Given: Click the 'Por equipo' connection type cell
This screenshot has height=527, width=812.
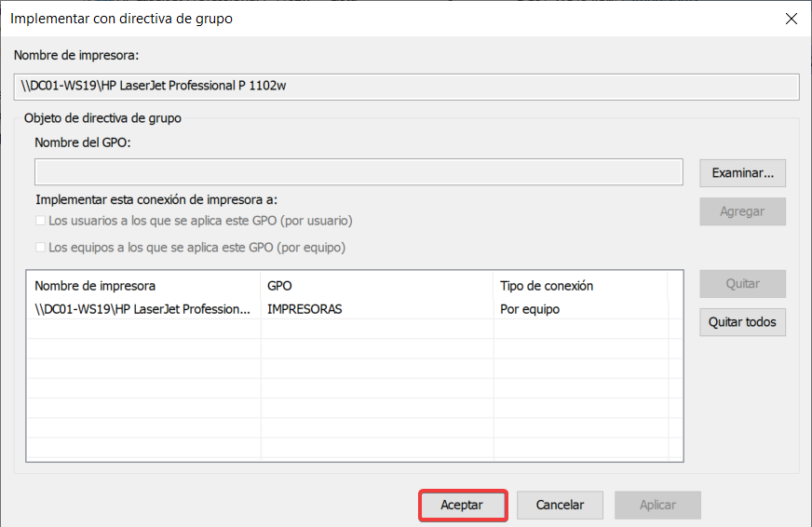Looking at the screenshot, I should pos(530,309).
